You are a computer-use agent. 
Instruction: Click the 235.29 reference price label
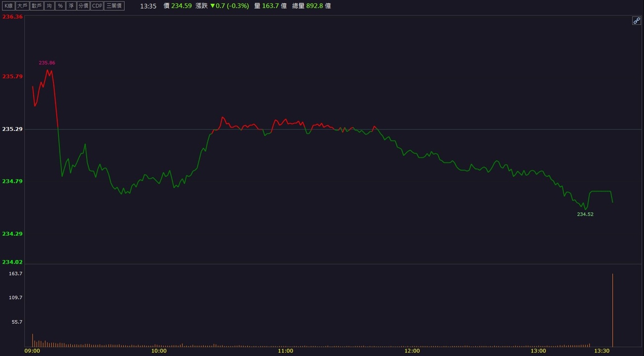(x=12, y=129)
